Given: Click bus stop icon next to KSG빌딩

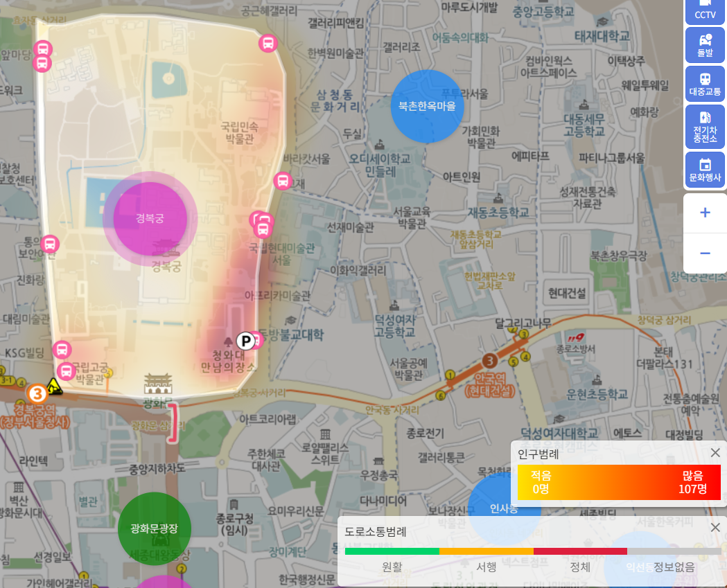Looking at the screenshot, I should (x=62, y=350).
